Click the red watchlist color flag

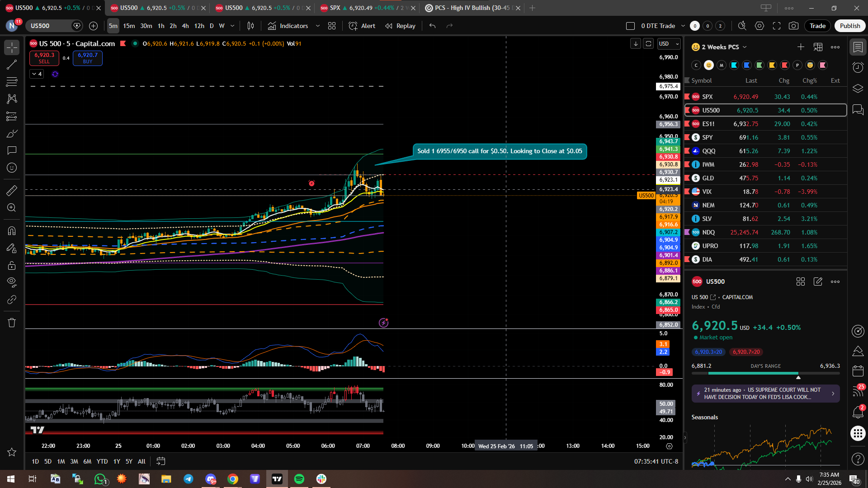pyautogui.click(x=785, y=65)
